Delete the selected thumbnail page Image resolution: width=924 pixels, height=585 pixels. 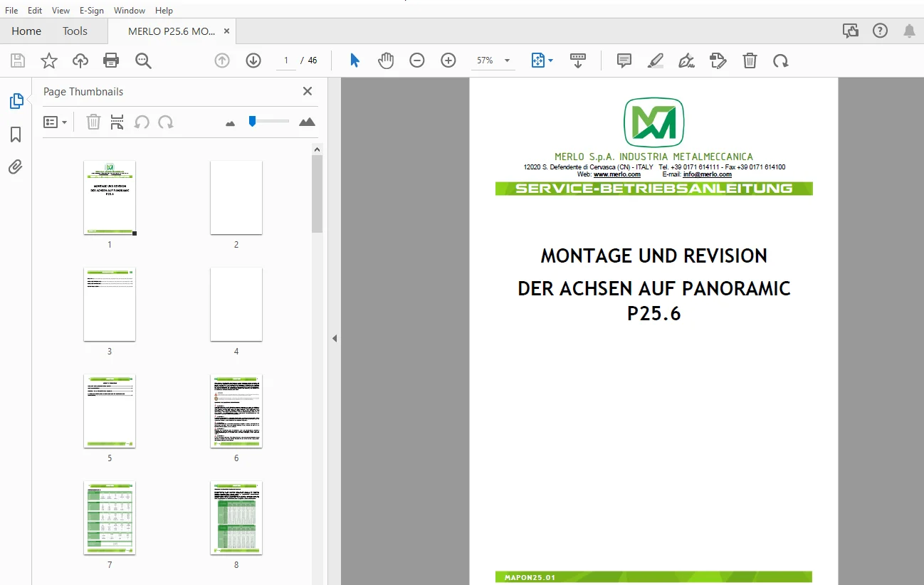click(x=93, y=122)
